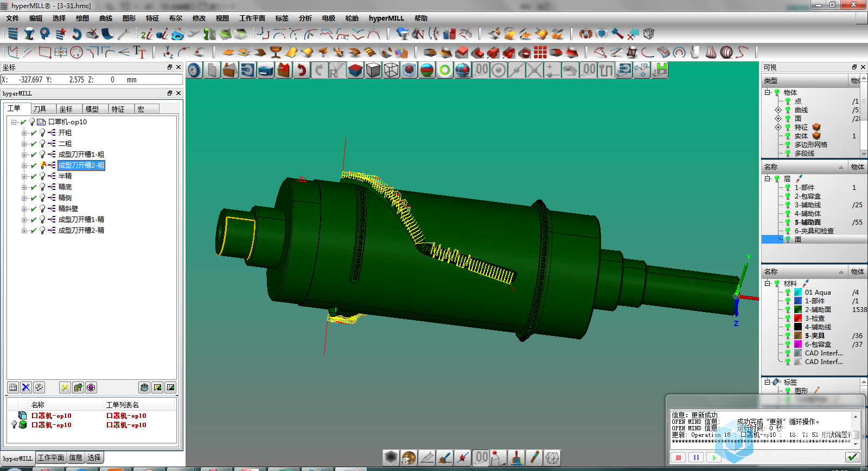The image size is (868, 471).
Task: Toggle the bulb for 二粗 job
Action: pos(42,143)
